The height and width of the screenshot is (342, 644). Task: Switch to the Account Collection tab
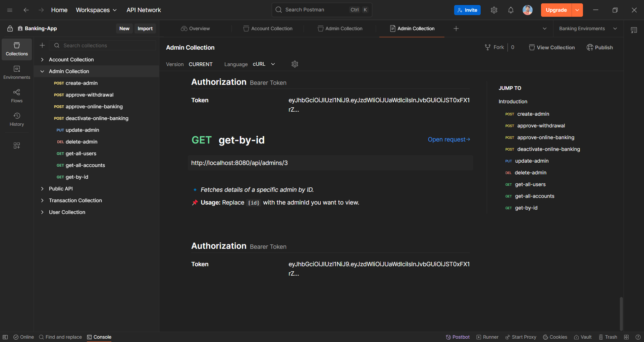[x=268, y=28]
